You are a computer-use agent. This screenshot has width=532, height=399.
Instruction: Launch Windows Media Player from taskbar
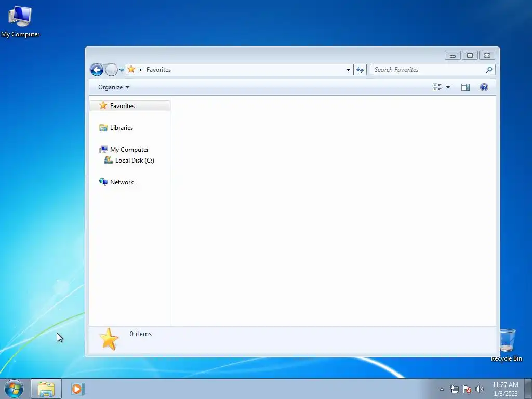(x=77, y=389)
